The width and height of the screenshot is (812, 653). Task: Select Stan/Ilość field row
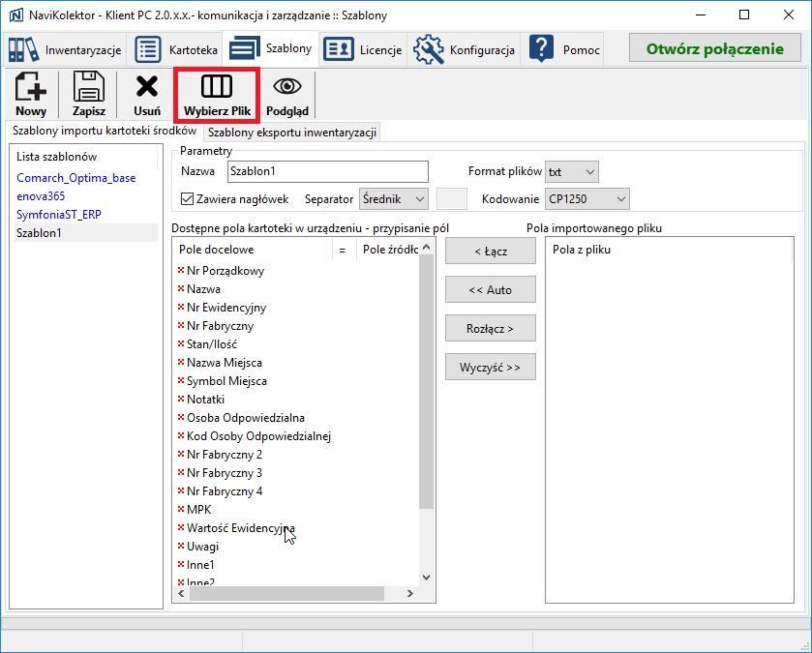tap(298, 344)
